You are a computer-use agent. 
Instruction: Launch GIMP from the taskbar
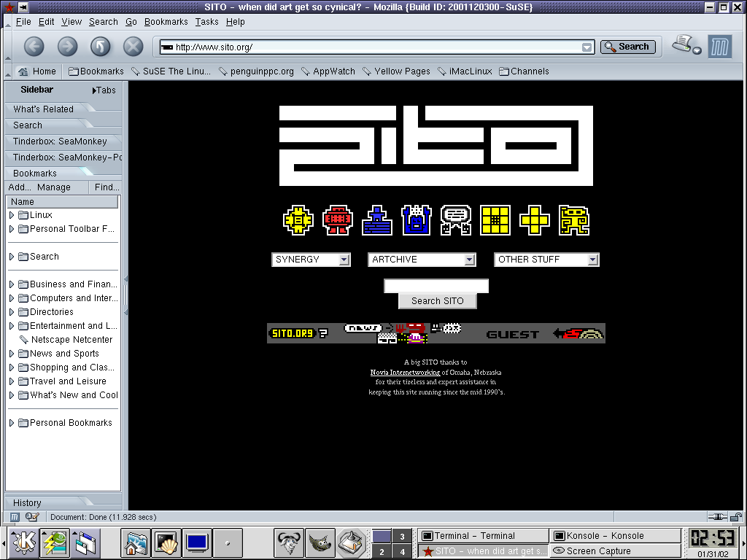click(x=320, y=542)
